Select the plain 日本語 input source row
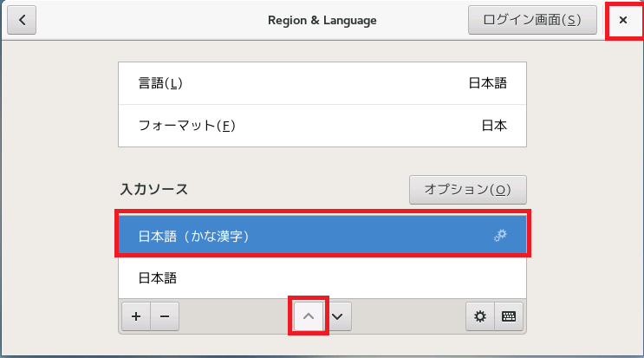The image size is (644, 358). pos(260,278)
